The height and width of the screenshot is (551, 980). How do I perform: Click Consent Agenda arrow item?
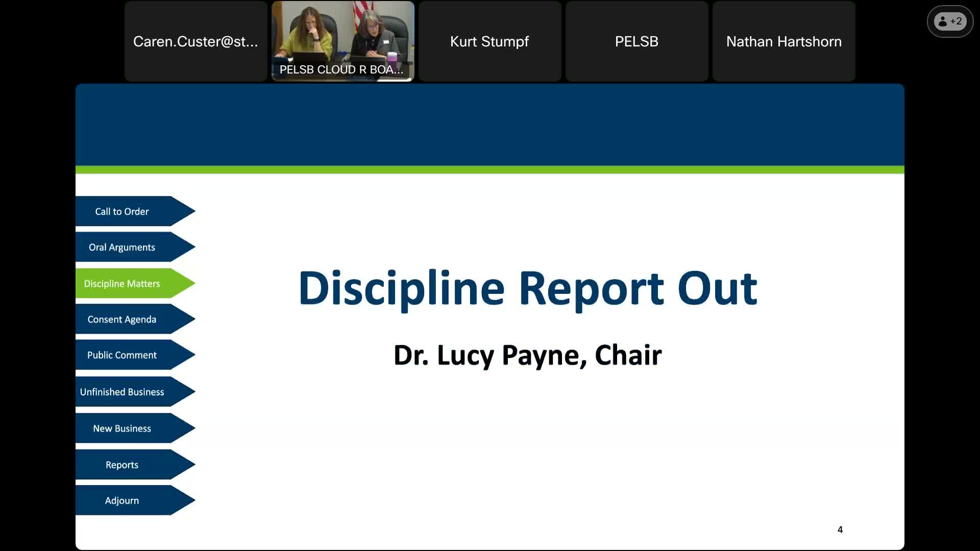coord(122,319)
